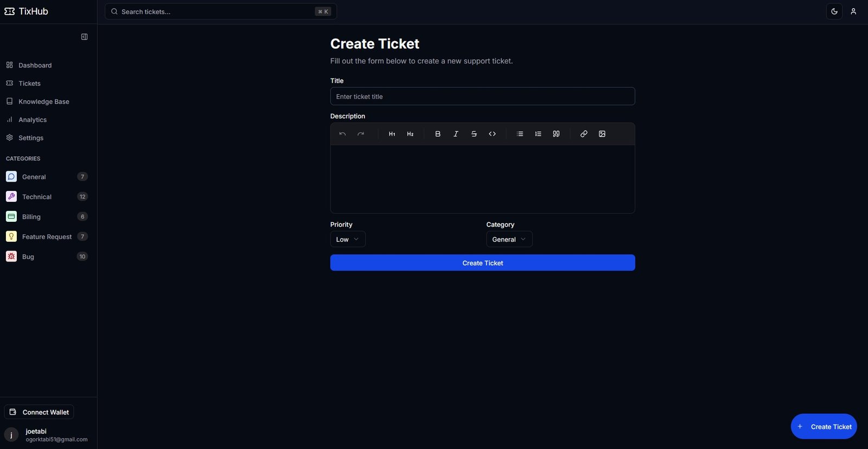Screen dimensions: 868x449
Task: Toggle bold formatting in description editor
Action: click(x=438, y=134)
